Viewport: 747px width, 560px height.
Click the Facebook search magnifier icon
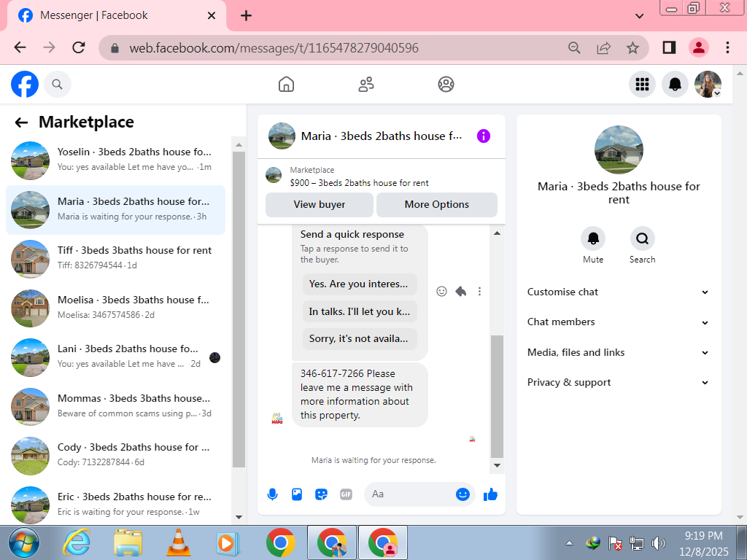pyautogui.click(x=57, y=85)
